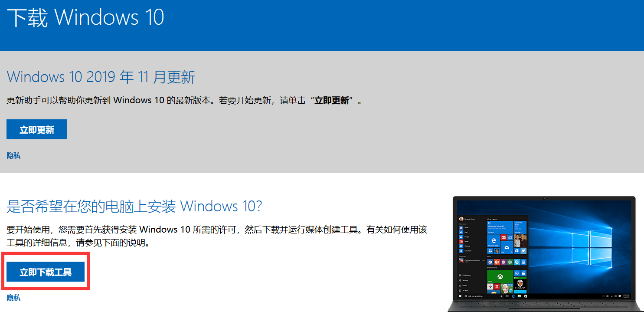Image resolution: width=644 pixels, height=312 pixels.
Task: Open the lower 隐私 privacy link
Action: 13,298
